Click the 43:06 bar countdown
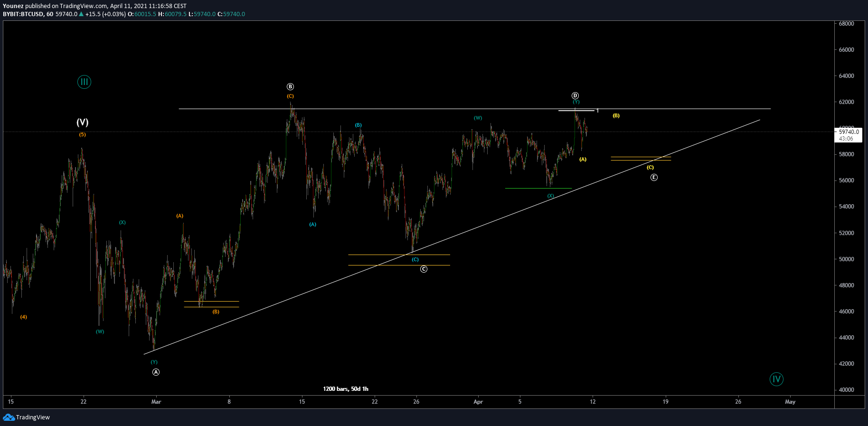 coord(846,139)
